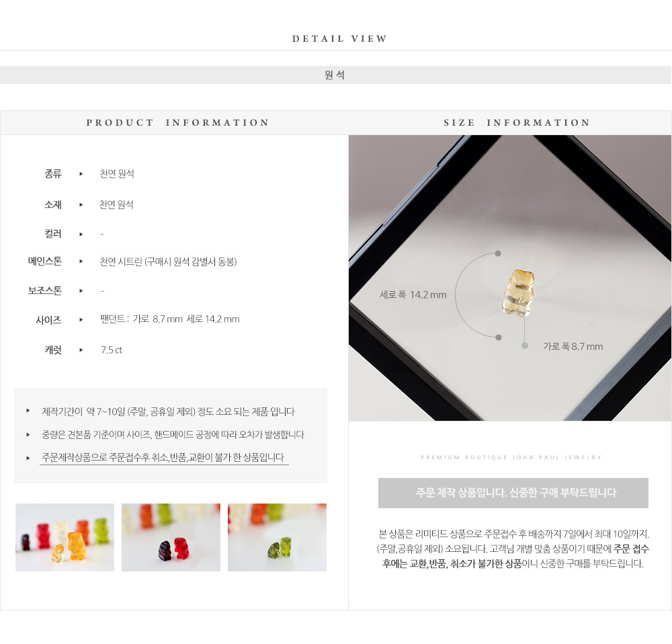Viewport: 672px width, 644px height.
Task: Click the DETAIL VIEW heading
Action: pyautogui.click(x=339, y=38)
